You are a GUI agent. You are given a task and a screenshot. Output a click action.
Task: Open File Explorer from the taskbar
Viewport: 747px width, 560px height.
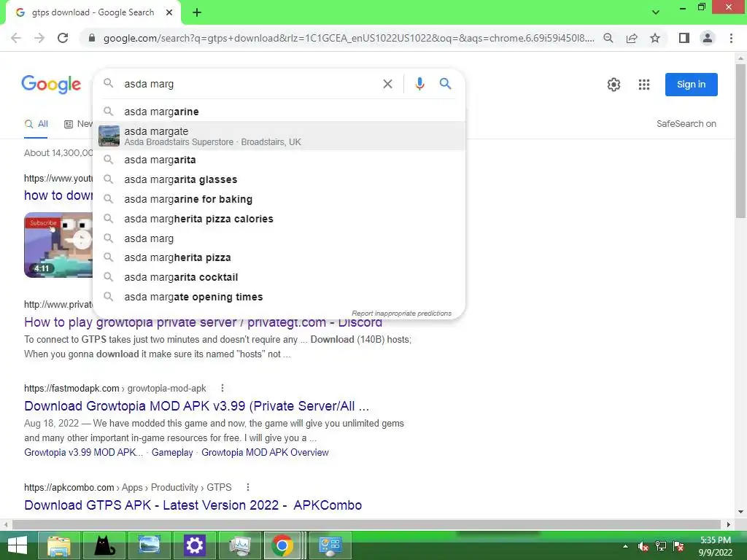58,545
